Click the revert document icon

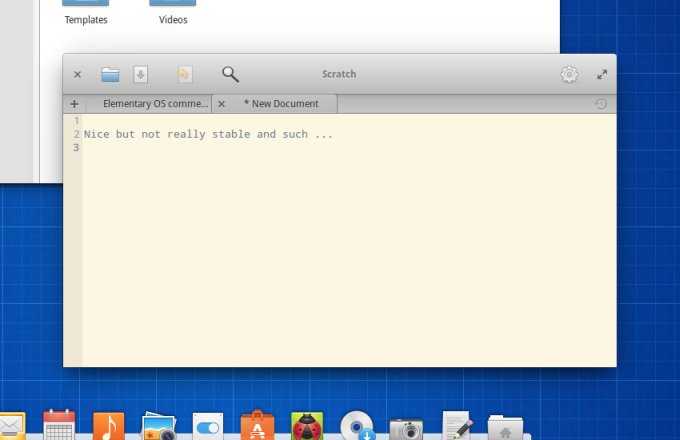coord(184,75)
